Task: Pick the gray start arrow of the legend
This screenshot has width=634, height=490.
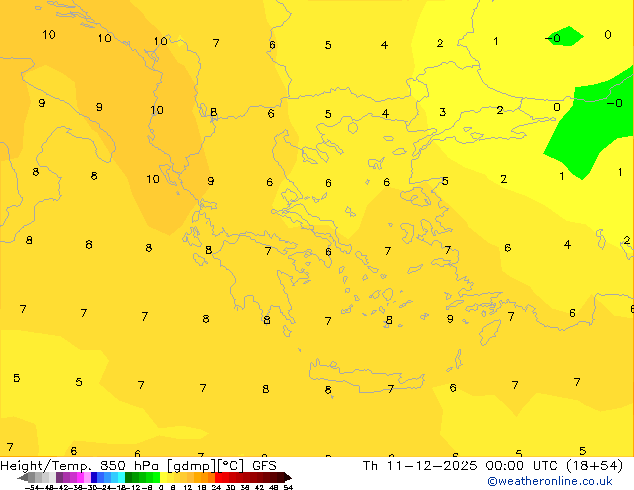Action: 23,477
